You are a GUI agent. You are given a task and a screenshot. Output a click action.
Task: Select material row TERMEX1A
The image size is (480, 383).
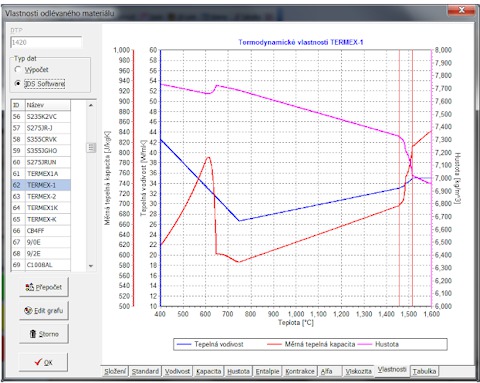[x=41, y=174]
